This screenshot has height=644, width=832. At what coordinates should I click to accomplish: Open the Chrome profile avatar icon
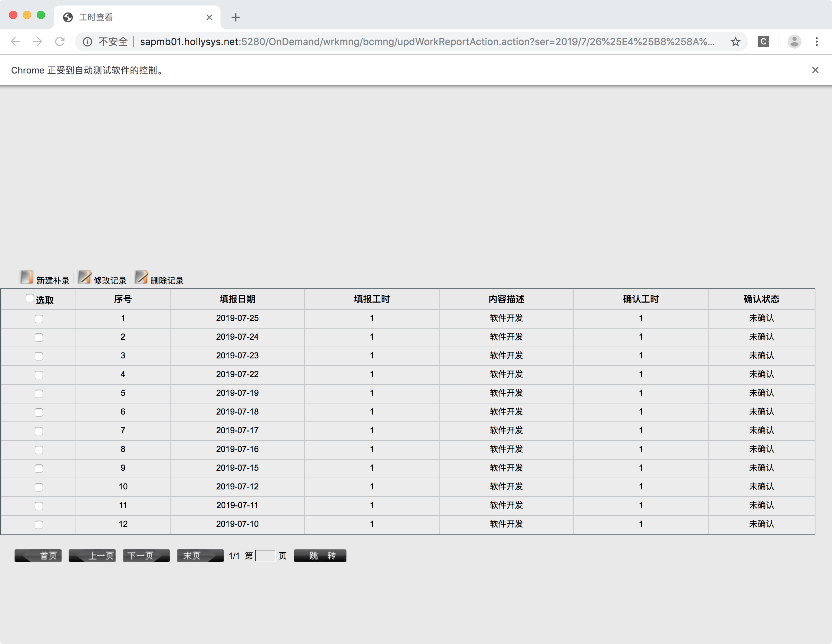(794, 42)
